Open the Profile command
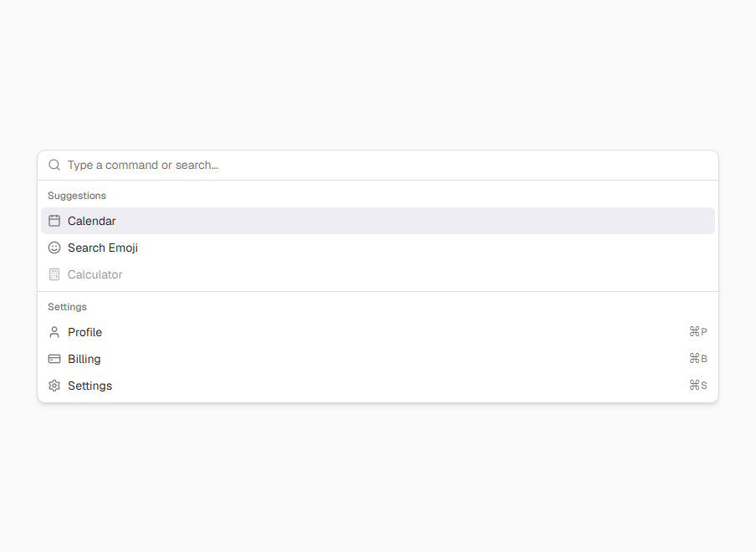This screenshot has width=756, height=552. coord(378,332)
